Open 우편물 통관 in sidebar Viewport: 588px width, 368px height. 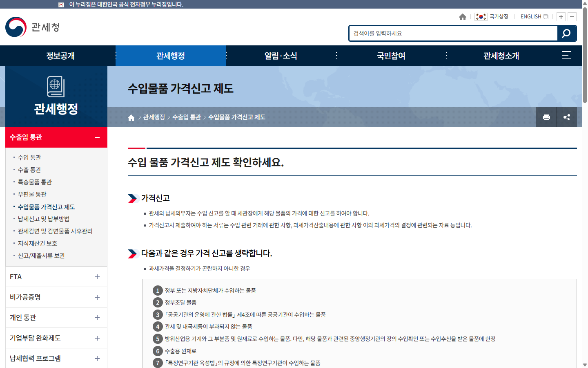[32, 194]
